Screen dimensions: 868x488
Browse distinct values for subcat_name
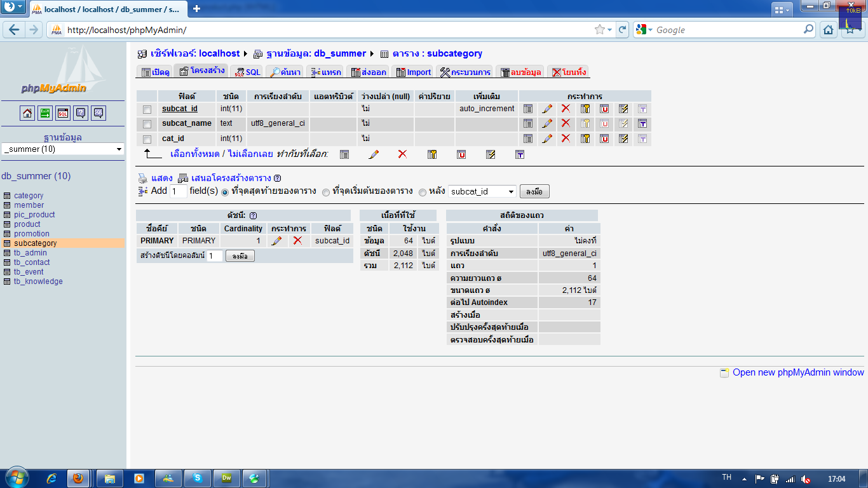(528, 123)
